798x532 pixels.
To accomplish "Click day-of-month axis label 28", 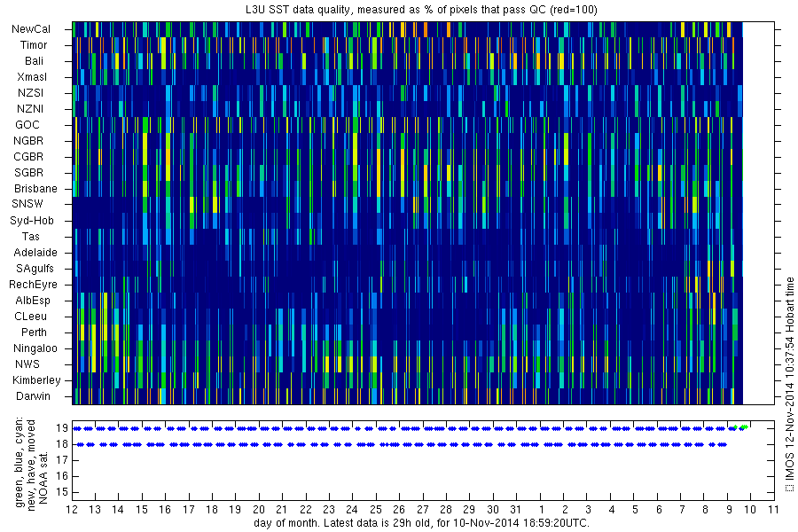I will (446, 510).
